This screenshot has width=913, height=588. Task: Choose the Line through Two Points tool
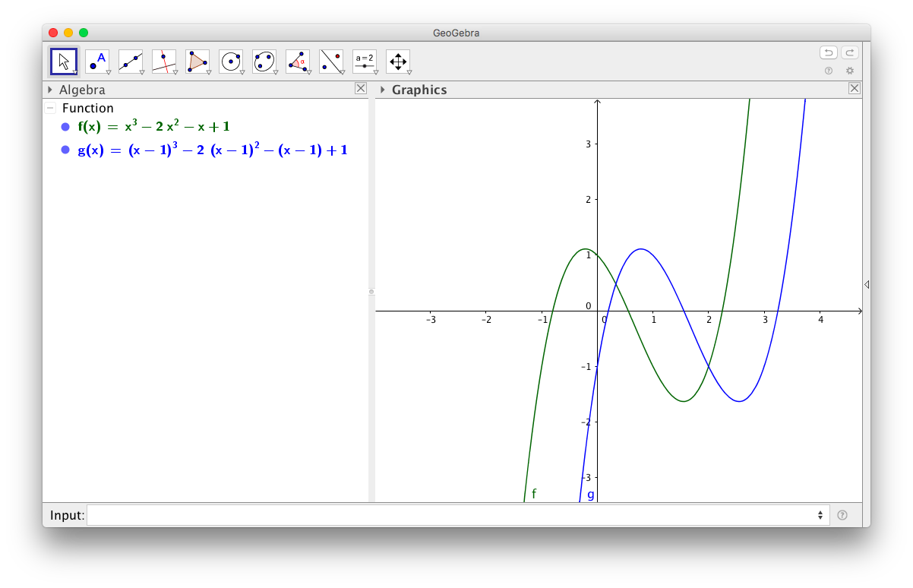[x=131, y=62]
